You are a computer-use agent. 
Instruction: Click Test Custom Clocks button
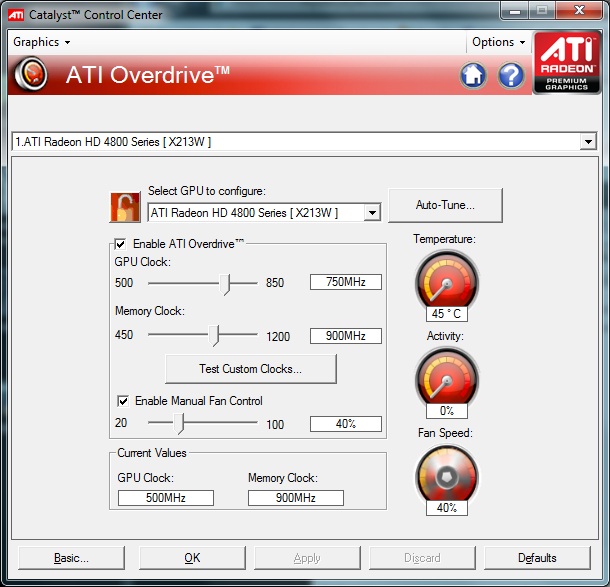pos(251,369)
